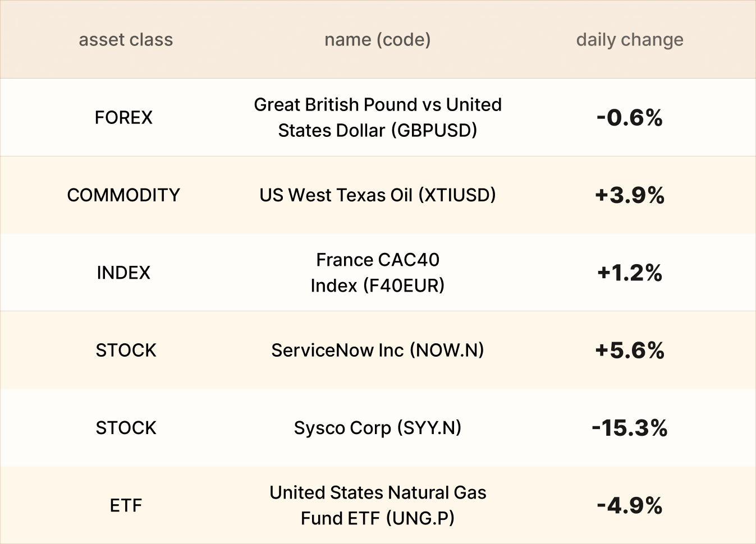
Task: Select STOCK cell in the ServiceNow row
Action: (126, 351)
